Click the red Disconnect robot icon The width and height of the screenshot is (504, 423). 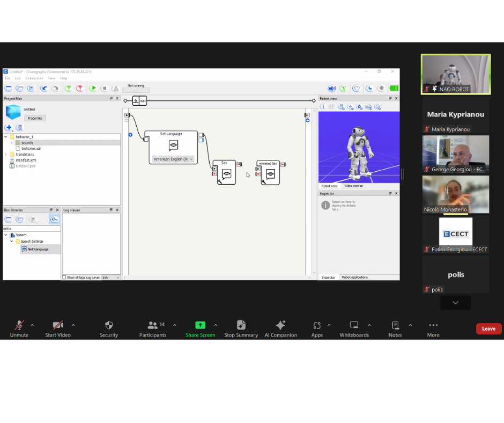click(80, 88)
